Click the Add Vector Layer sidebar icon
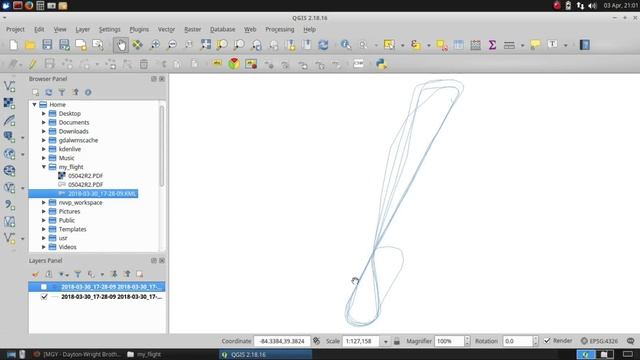This screenshot has width=640, height=360. (x=9, y=86)
